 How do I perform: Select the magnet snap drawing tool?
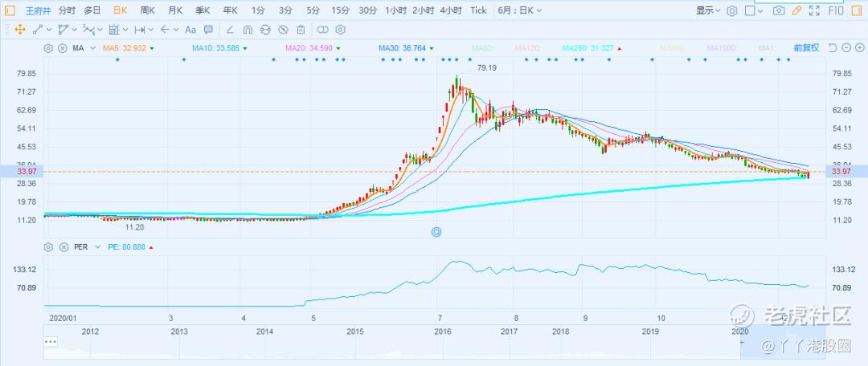pyautogui.click(x=248, y=30)
